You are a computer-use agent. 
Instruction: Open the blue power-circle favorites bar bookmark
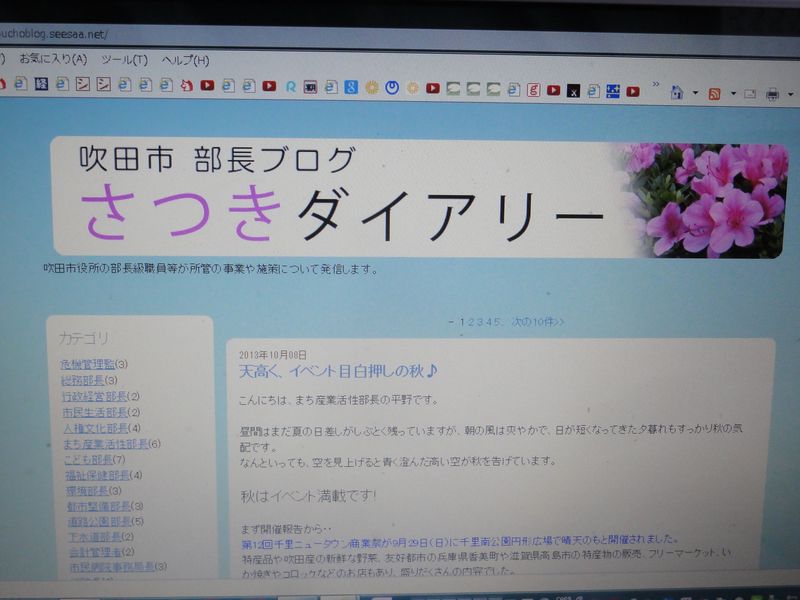(392, 88)
